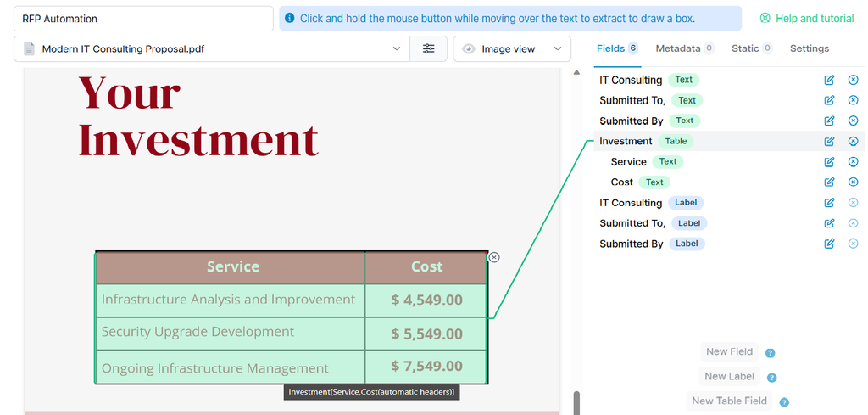Edit the Submitted To, Text field
Viewport: 868px width, 415px height.
pyautogui.click(x=829, y=100)
